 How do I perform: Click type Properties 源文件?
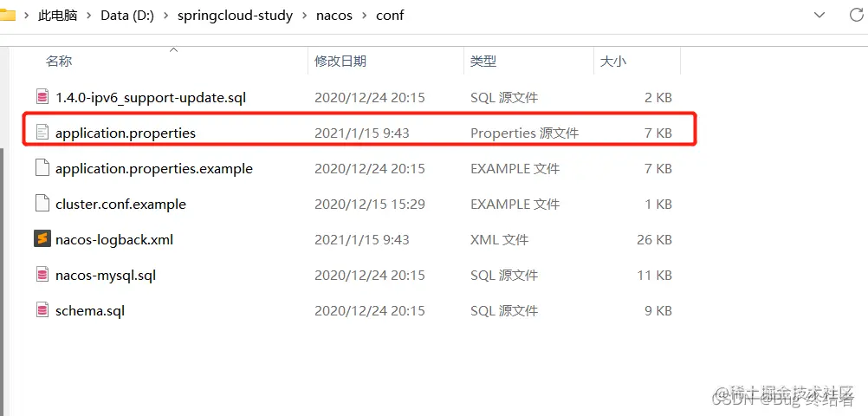(x=524, y=133)
